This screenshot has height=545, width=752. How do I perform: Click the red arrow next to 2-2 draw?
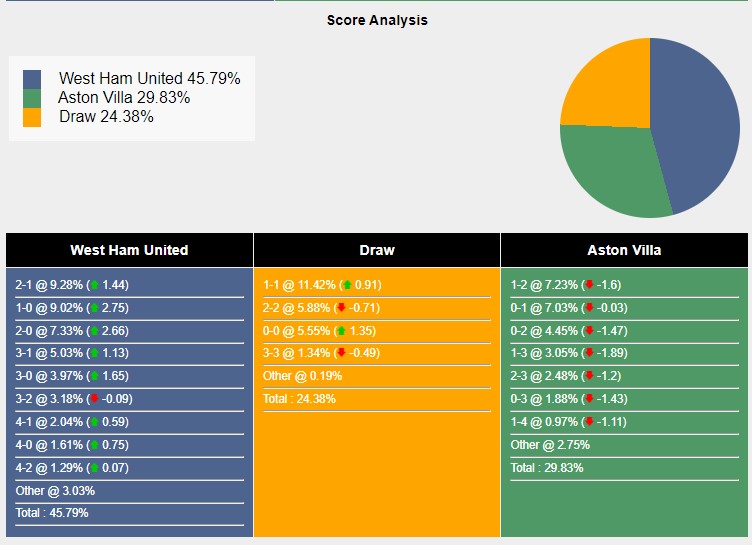(x=342, y=308)
